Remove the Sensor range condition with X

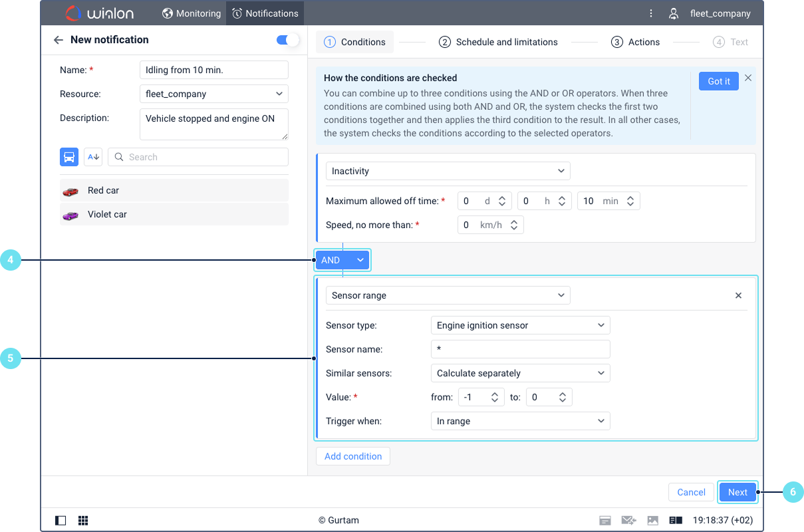[x=738, y=295]
